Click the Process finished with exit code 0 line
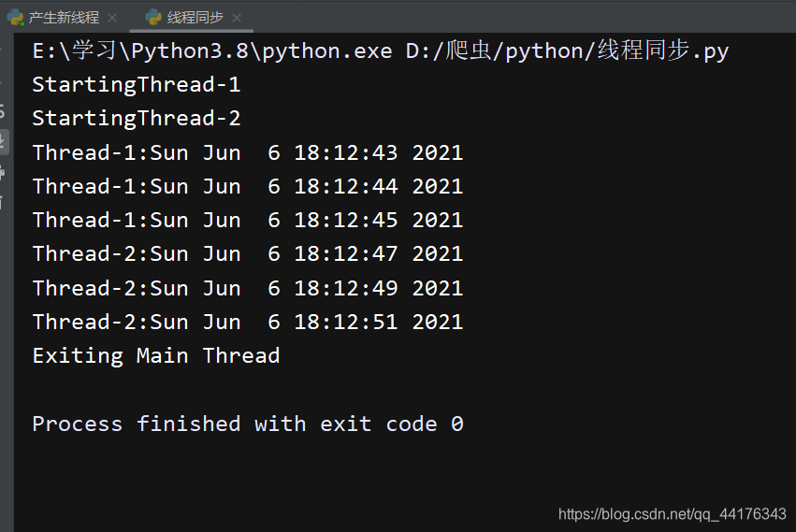 point(248,424)
